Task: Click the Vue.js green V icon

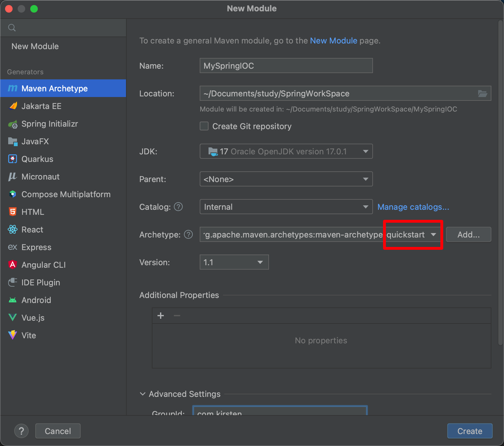Action: 13,317
